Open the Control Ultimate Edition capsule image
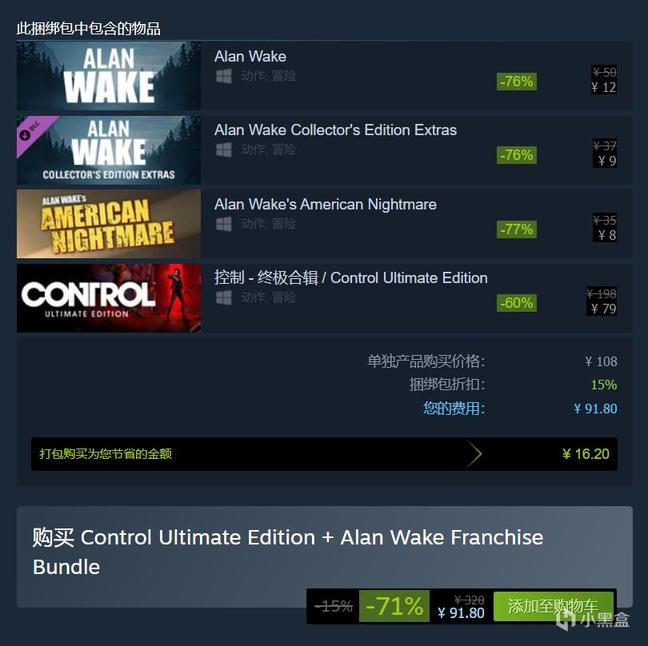 (x=109, y=298)
